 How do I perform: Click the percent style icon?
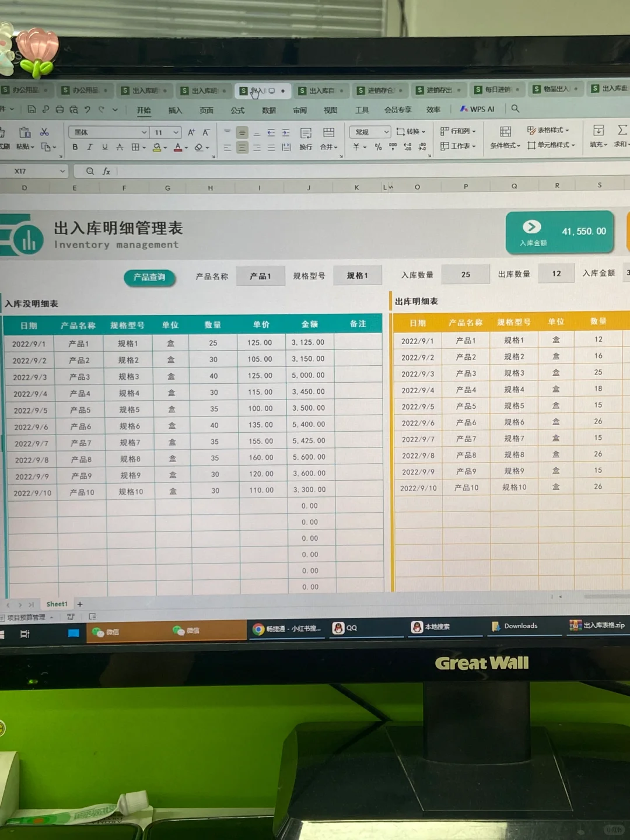coord(378,147)
